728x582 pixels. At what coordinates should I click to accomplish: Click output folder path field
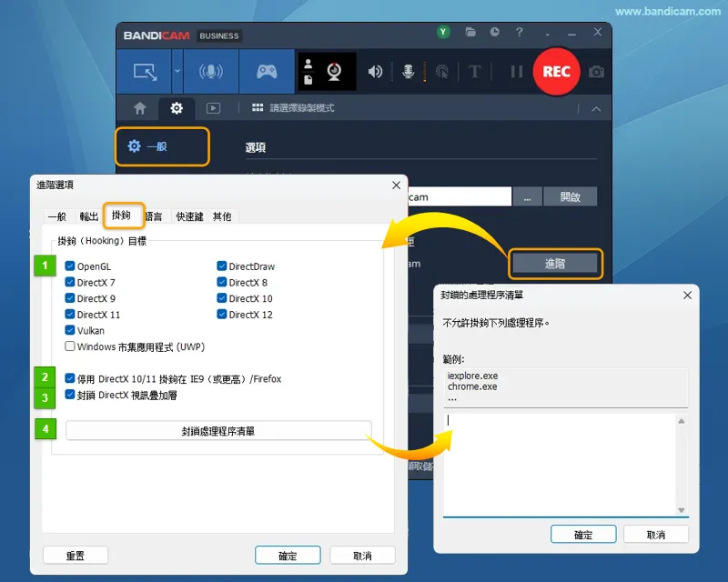(x=460, y=196)
